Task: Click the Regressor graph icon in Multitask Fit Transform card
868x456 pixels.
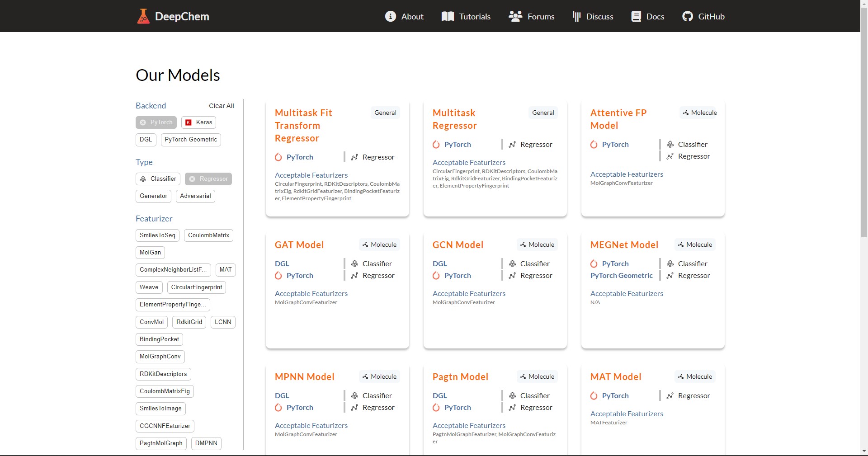Action: click(x=354, y=157)
